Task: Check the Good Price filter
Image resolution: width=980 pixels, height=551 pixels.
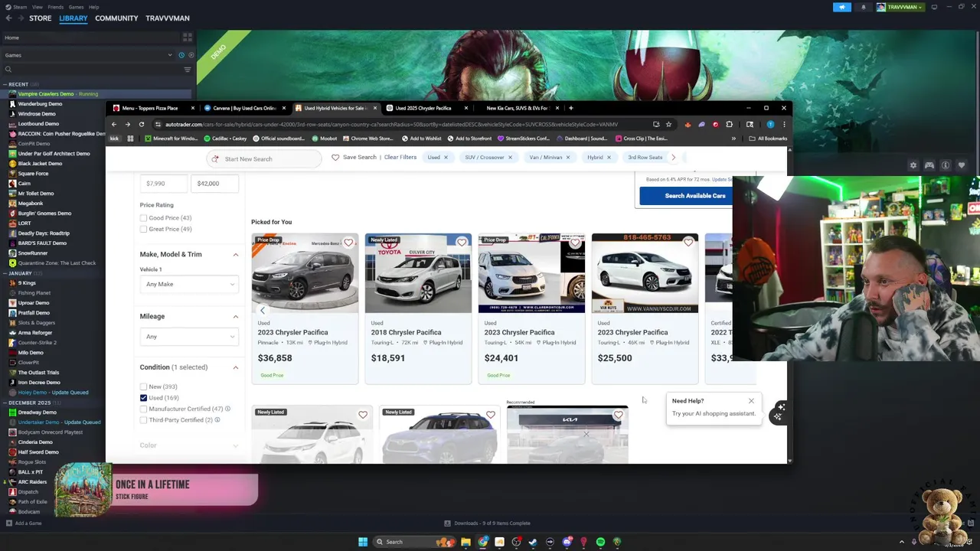Action: tap(143, 218)
